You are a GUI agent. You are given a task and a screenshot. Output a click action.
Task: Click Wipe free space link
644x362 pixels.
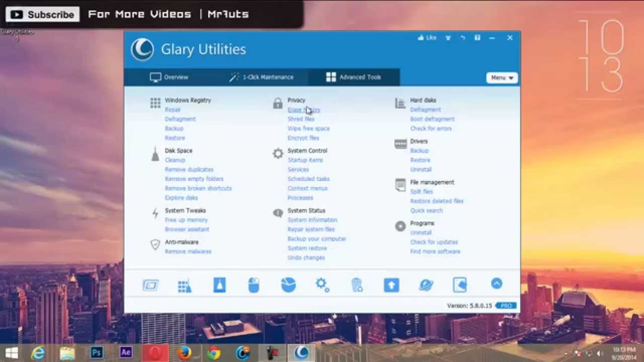tap(308, 129)
